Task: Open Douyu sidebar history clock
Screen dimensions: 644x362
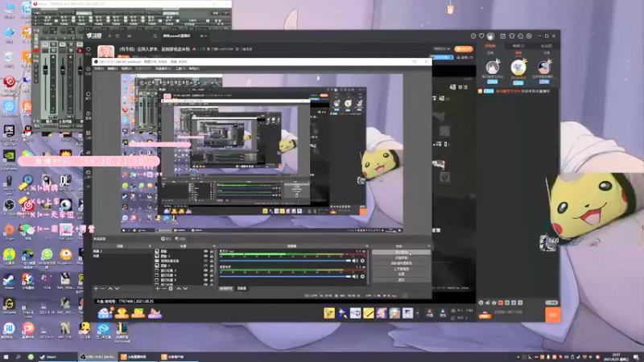Action: click(89, 69)
